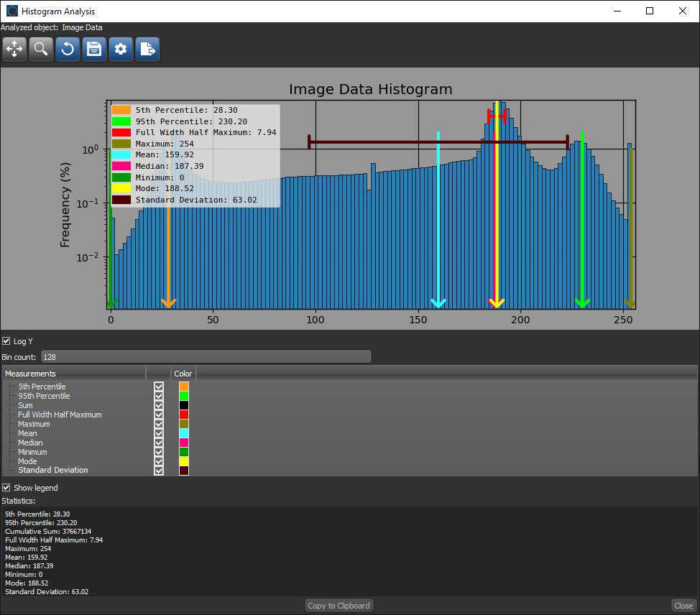
Task: Open the Full Width Half Maximum color swatch
Action: [x=183, y=415]
